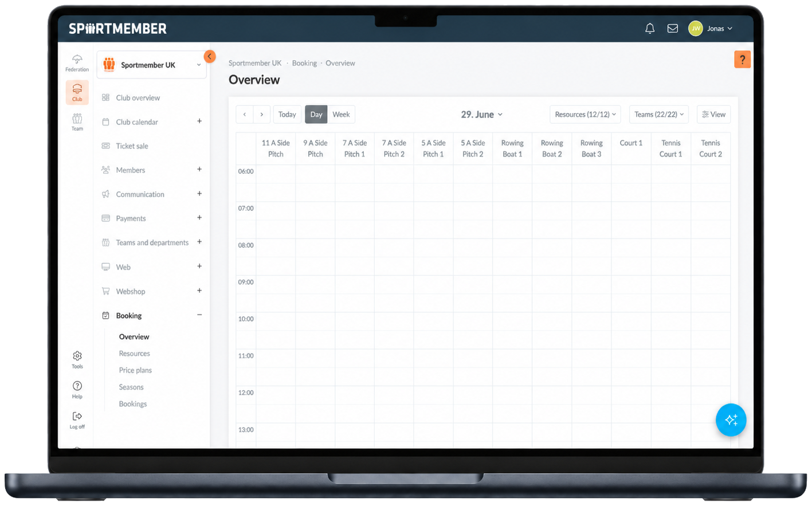Image resolution: width=812 pixels, height=506 pixels.
Task: Expand Communication submenu
Action: click(x=199, y=194)
